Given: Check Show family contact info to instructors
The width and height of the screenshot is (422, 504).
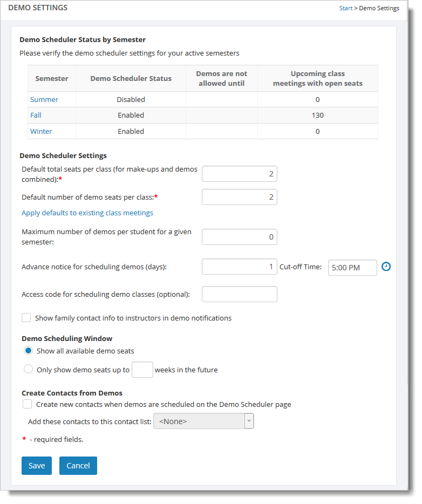Looking at the screenshot, I should (26, 318).
